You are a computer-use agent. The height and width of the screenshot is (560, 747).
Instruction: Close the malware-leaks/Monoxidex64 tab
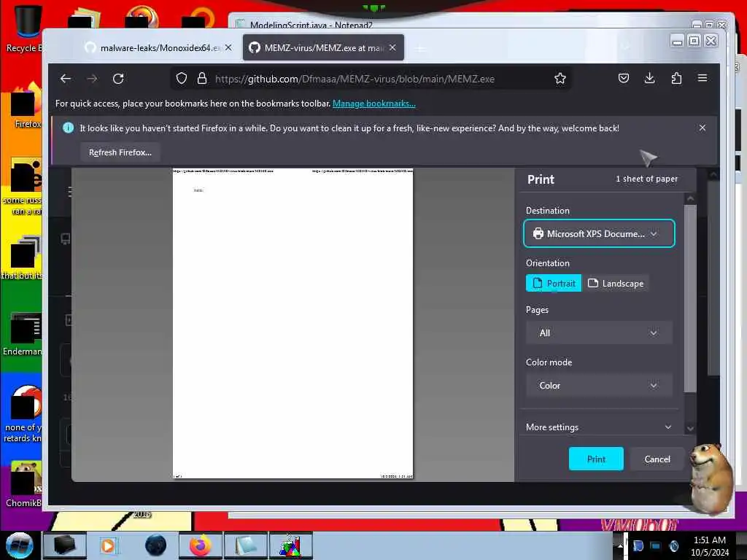coord(228,47)
